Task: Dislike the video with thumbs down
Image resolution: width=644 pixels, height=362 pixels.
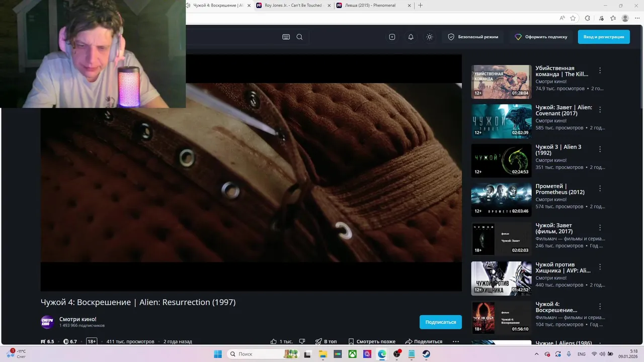Action: click(302, 341)
